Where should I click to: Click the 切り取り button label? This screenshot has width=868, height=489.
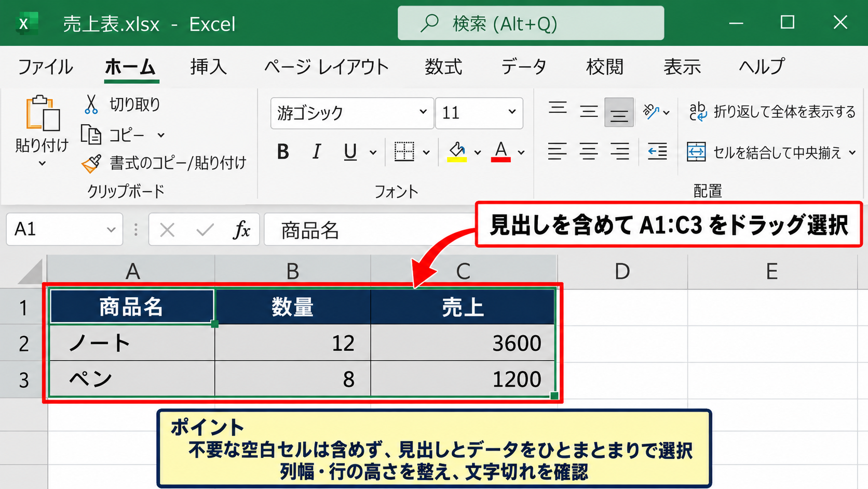click(134, 104)
